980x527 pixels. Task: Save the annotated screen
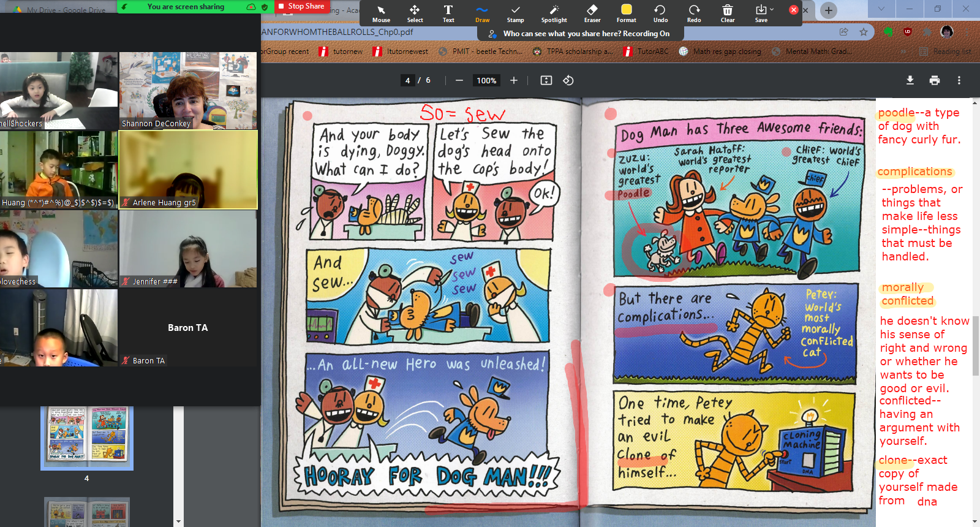coord(761,13)
